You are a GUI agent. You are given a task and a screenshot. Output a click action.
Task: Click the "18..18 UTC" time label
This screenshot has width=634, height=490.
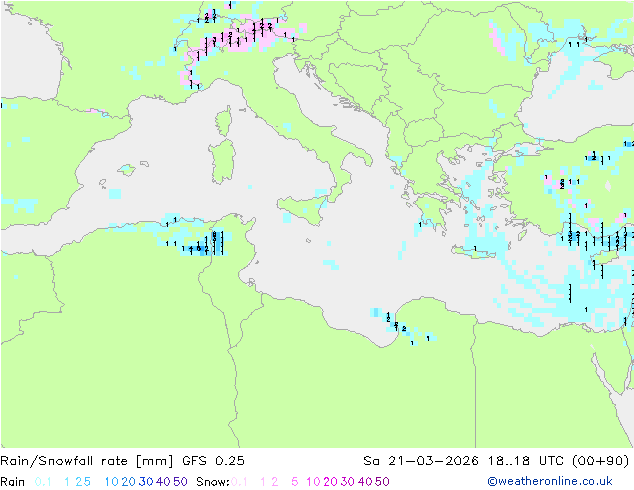point(526,461)
